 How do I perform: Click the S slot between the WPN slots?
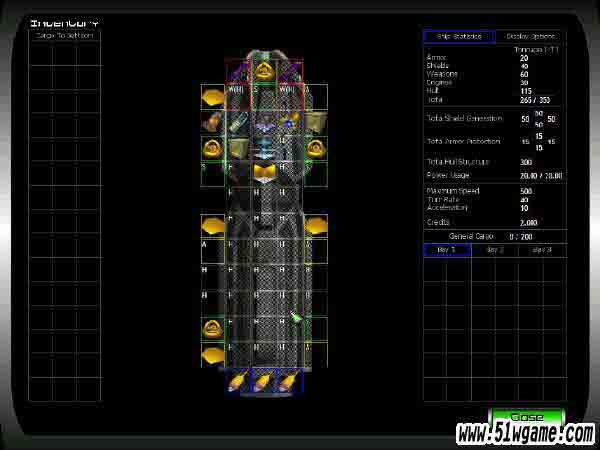pos(264,97)
